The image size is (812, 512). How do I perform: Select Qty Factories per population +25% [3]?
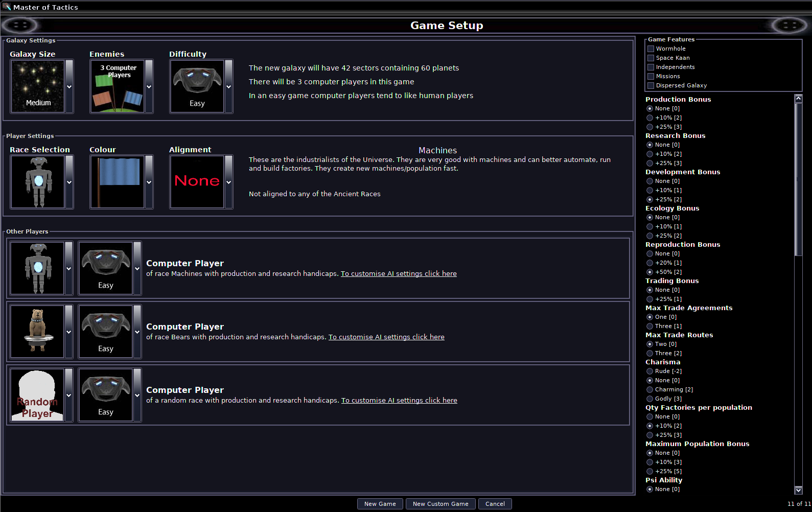click(x=650, y=435)
